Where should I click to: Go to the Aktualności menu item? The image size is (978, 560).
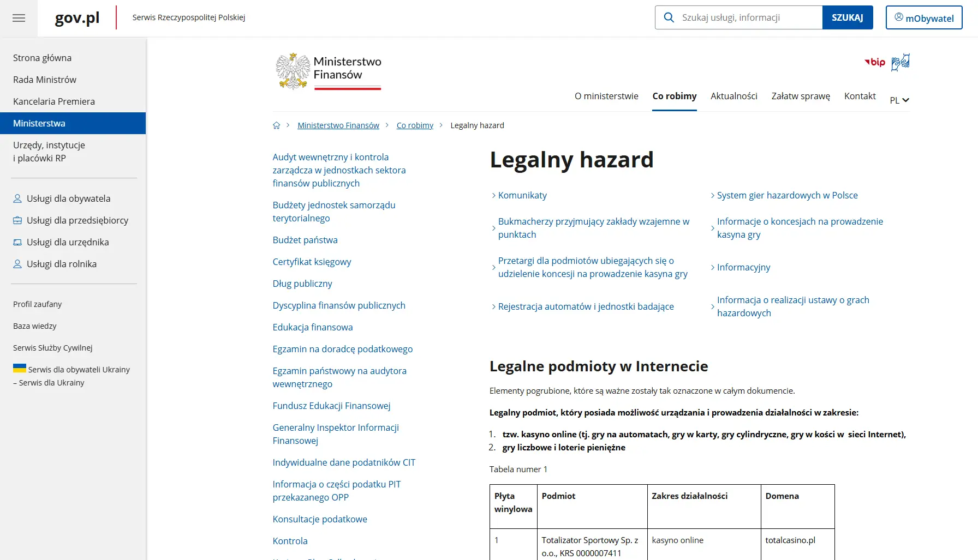[x=734, y=96]
